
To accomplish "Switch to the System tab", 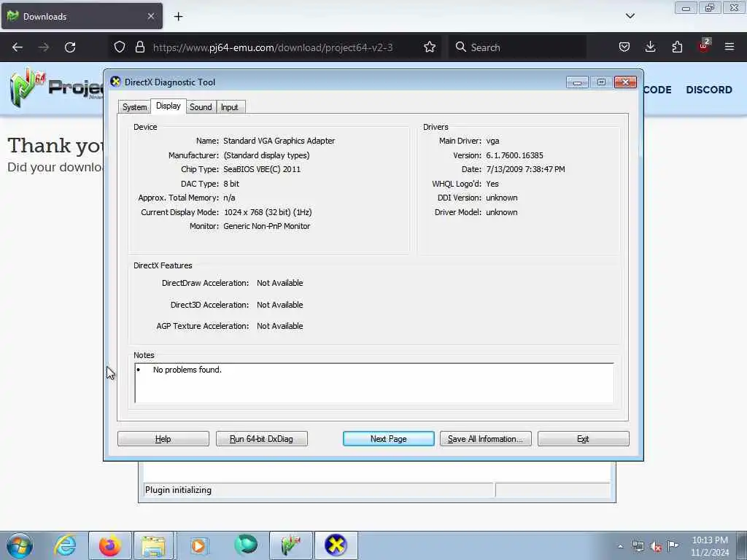I will point(134,107).
